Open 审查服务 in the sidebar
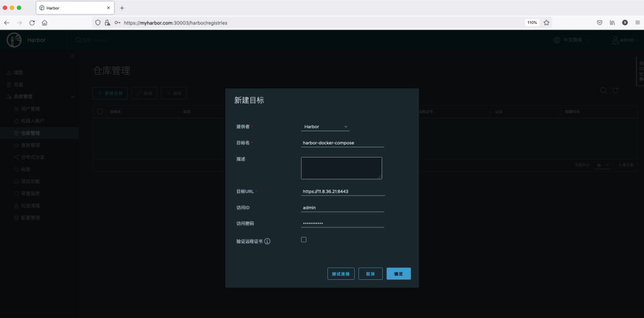The width and height of the screenshot is (644, 318). click(30, 193)
